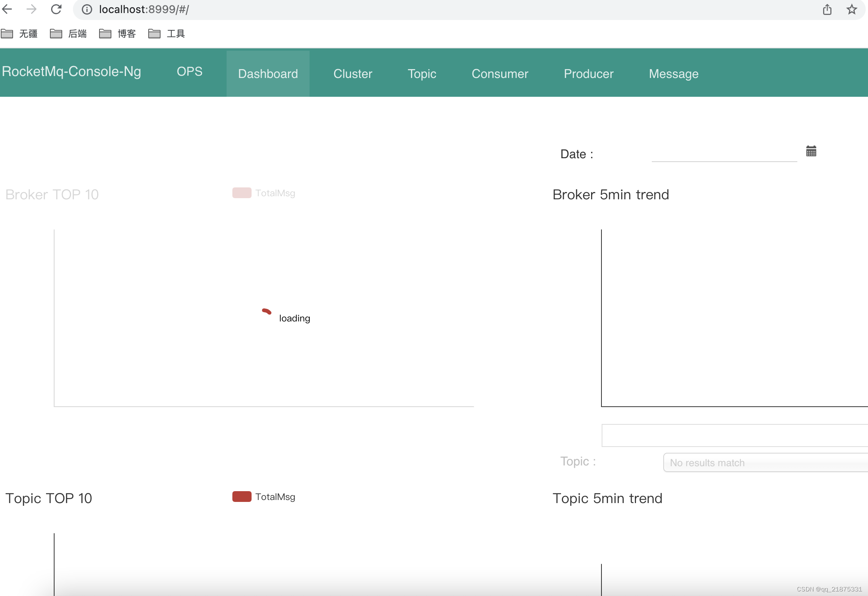Open the 后端 bookmarks folder
Viewport: 868px width, 596px height.
(68, 34)
